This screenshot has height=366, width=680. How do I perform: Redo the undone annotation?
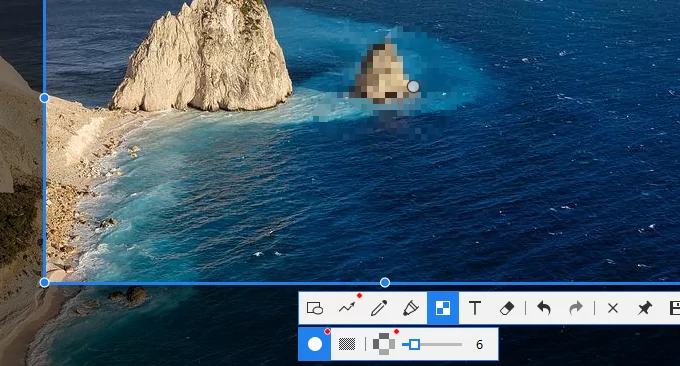click(x=575, y=308)
